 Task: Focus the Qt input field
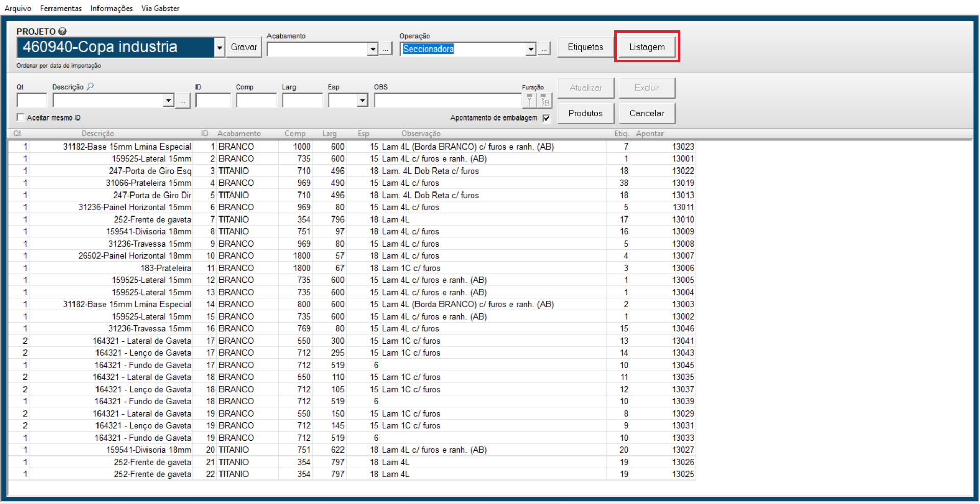(32, 100)
